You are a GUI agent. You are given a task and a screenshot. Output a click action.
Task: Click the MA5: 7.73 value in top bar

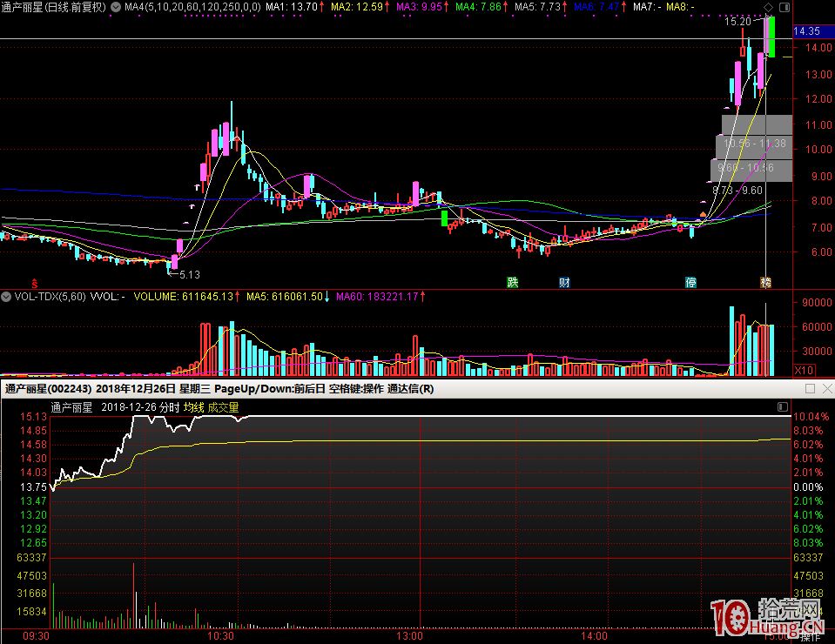[538, 7]
